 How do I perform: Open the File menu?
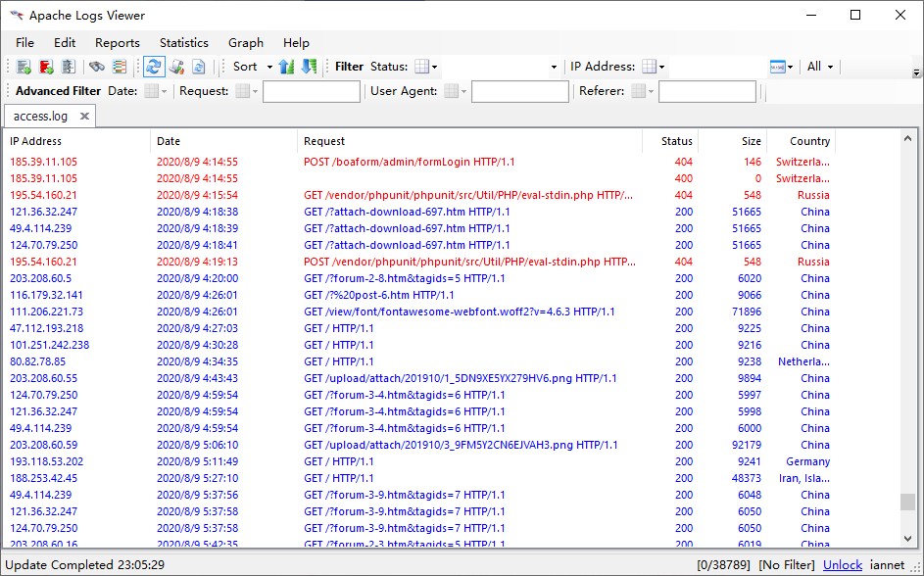point(24,42)
